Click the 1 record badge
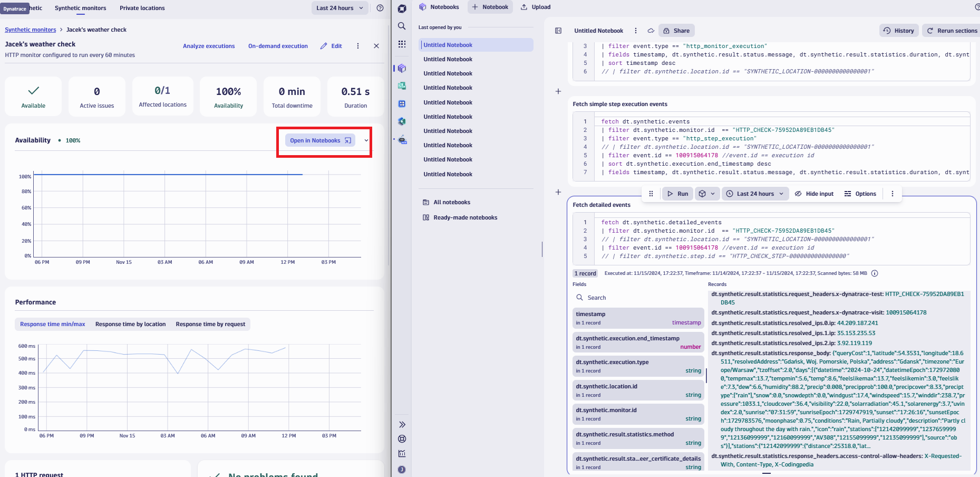The image size is (980, 477). 586,273
